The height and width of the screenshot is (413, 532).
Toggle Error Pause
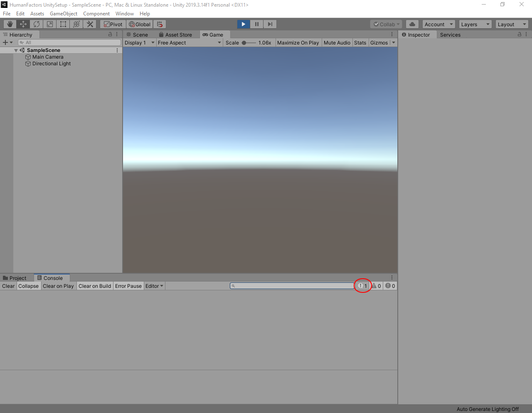pyautogui.click(x=128, y=286)
